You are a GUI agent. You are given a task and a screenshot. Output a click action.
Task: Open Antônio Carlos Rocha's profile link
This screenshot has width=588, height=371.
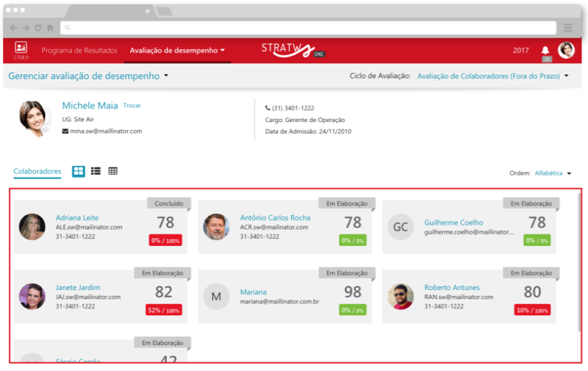point(275,218)
